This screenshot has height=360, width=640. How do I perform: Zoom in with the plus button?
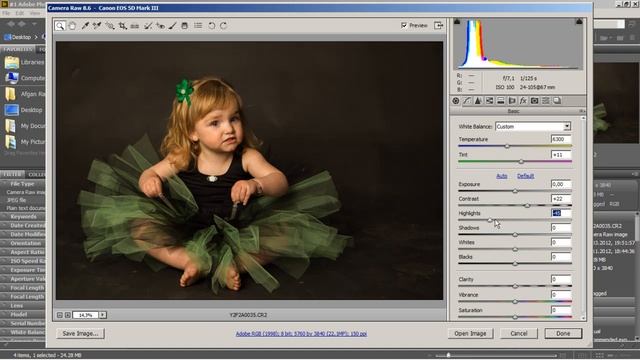tap(68, 315)
